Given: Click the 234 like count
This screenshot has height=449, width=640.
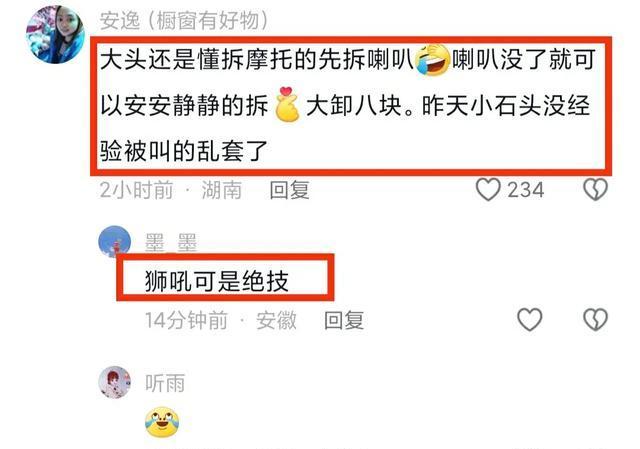Looking at the screenshot, I should click(x=525, y=190).
